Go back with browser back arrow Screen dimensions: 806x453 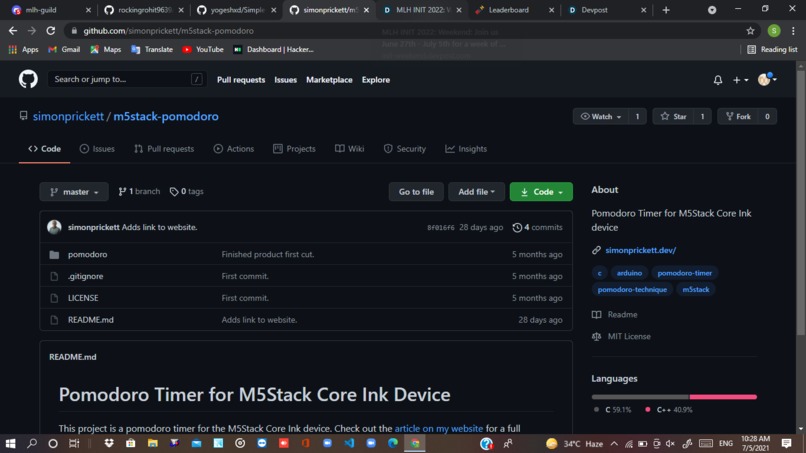(13, 31)
